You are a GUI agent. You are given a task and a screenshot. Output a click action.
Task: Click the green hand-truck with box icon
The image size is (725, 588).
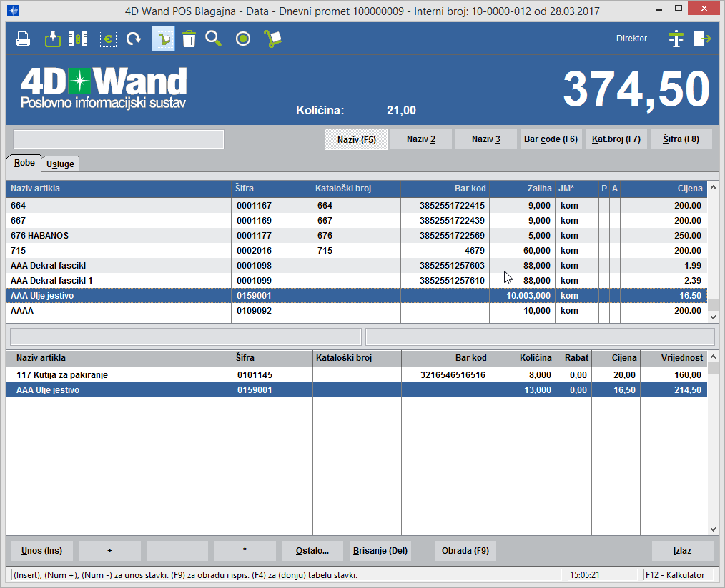pyautogui.click(x=272, y=39)
